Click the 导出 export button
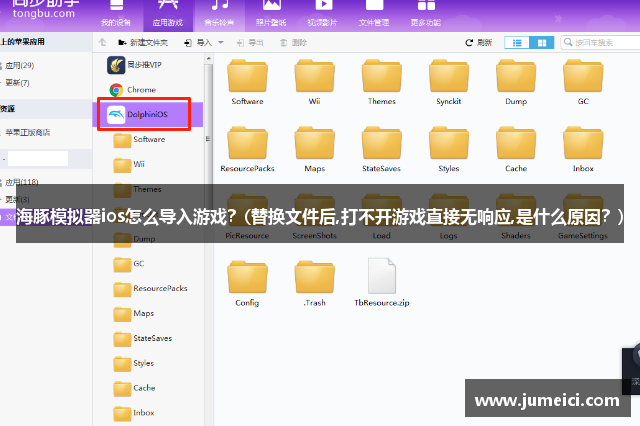The width and height of the screenshot is (640, 426). coord(250,42)
